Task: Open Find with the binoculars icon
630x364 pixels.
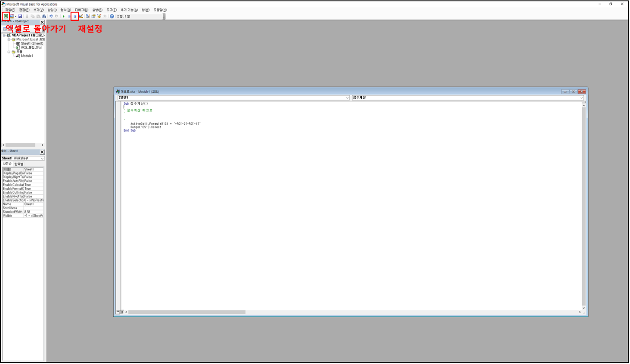Action: point(44,16)
